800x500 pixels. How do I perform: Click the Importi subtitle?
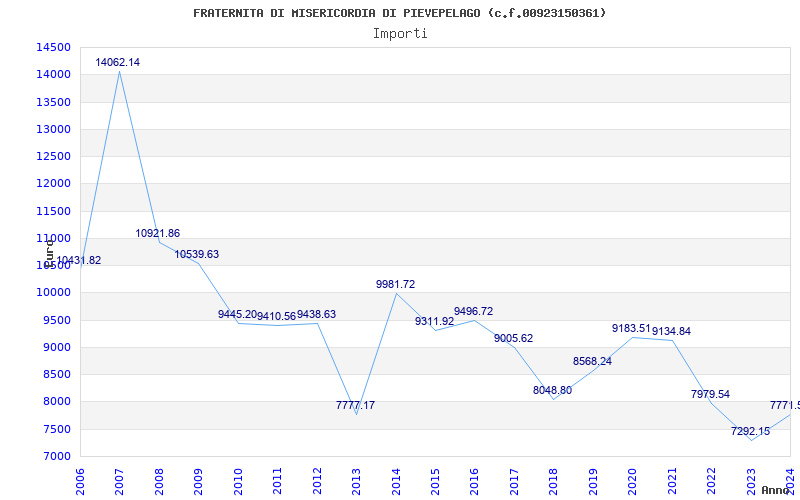tap(400, 34)
